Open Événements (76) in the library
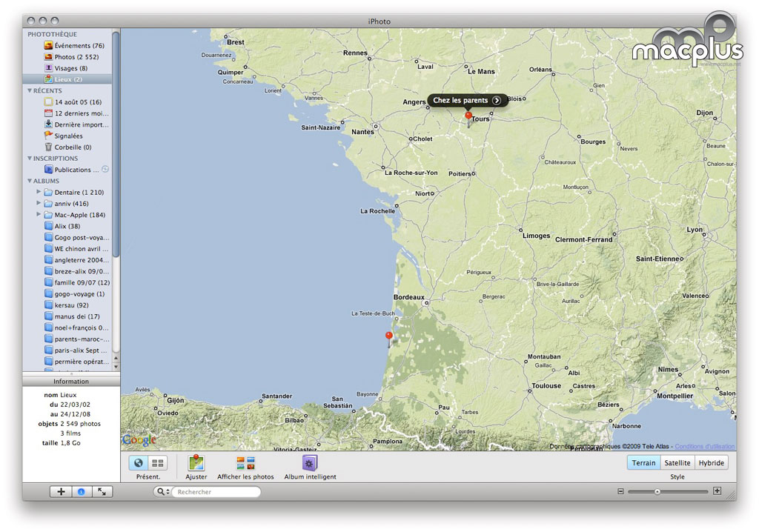The image size is (759, 532). pyautogui.click(x=73, y=45)
